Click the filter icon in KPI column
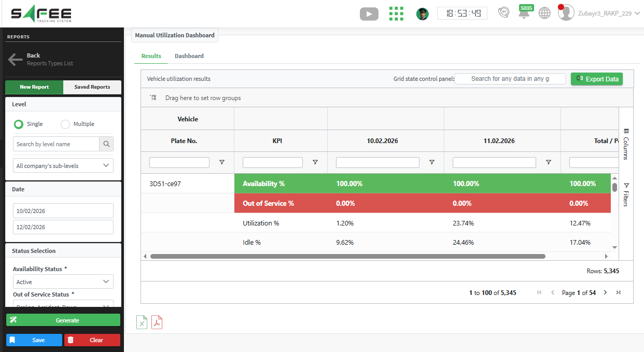Image resolution: width=644 pixels, height=352 pixels. click(315, 163)
